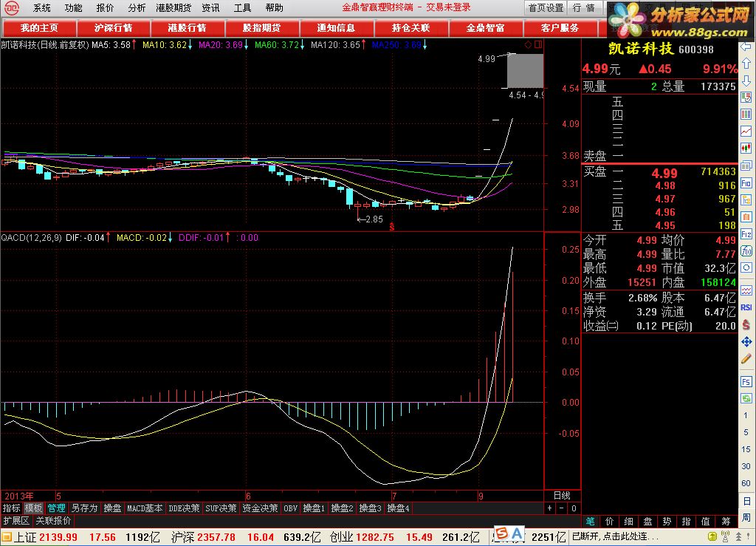
Task: Open the 模板 template selector
Action: pos(34,508)
